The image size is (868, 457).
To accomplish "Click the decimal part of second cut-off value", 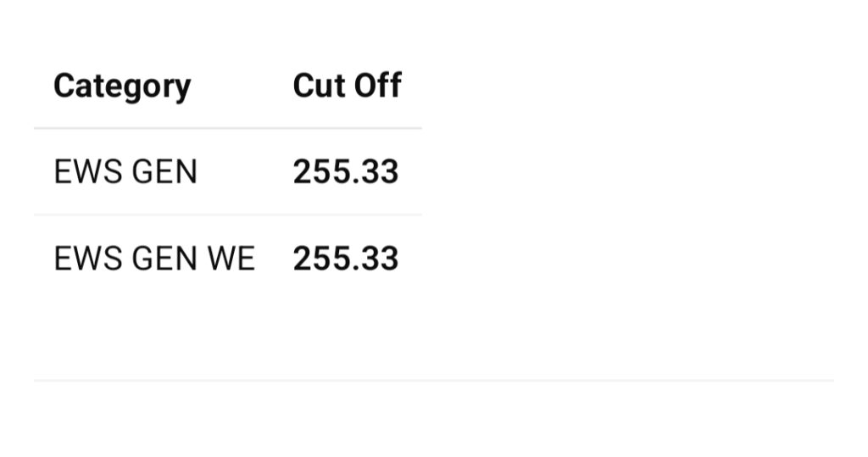I will pyautogui.click(x=380, y=259).
